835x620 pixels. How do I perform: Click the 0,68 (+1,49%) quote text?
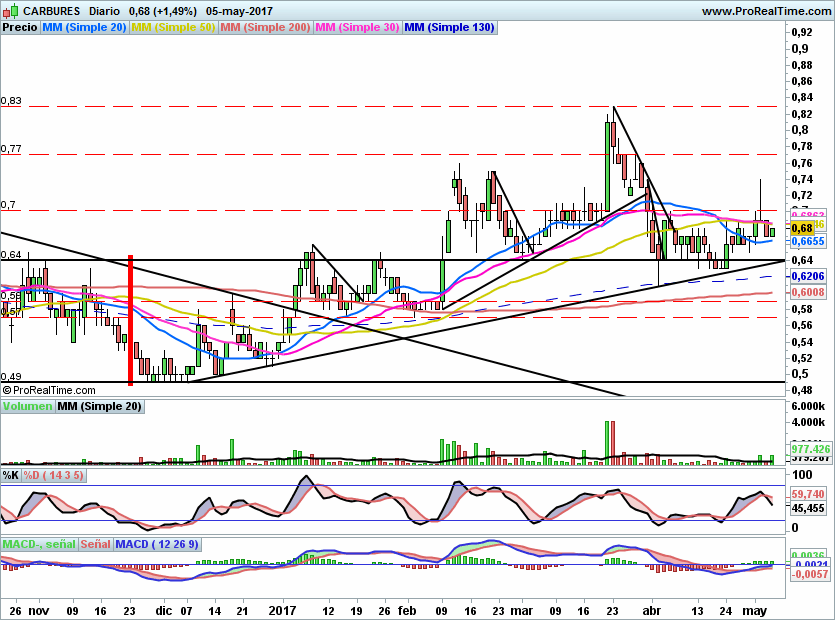pyautogui.click(x=163, y=11)
